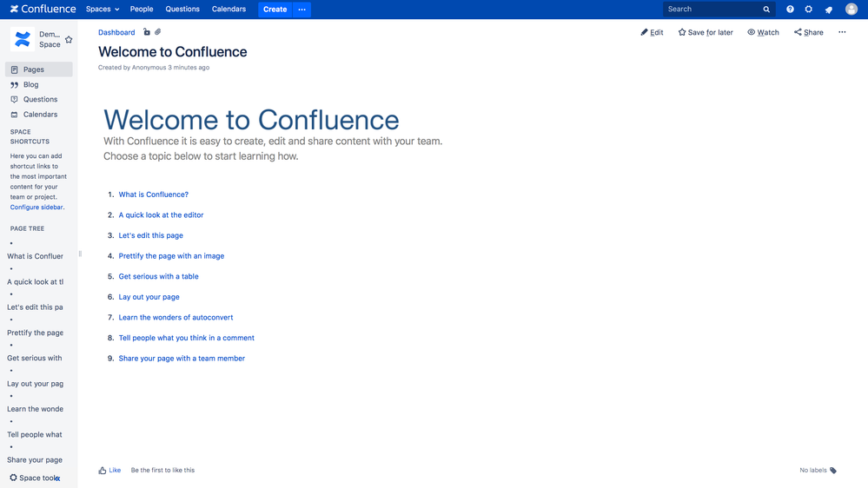Open Calendars in the space sidebar
Screen dimensions: 868x488
tap(39, 115)
